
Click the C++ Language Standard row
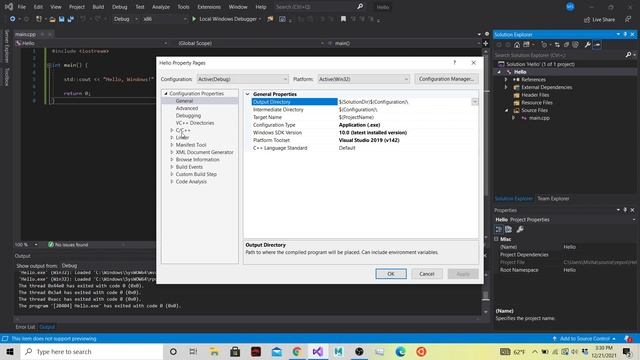[x=361, y=148]
